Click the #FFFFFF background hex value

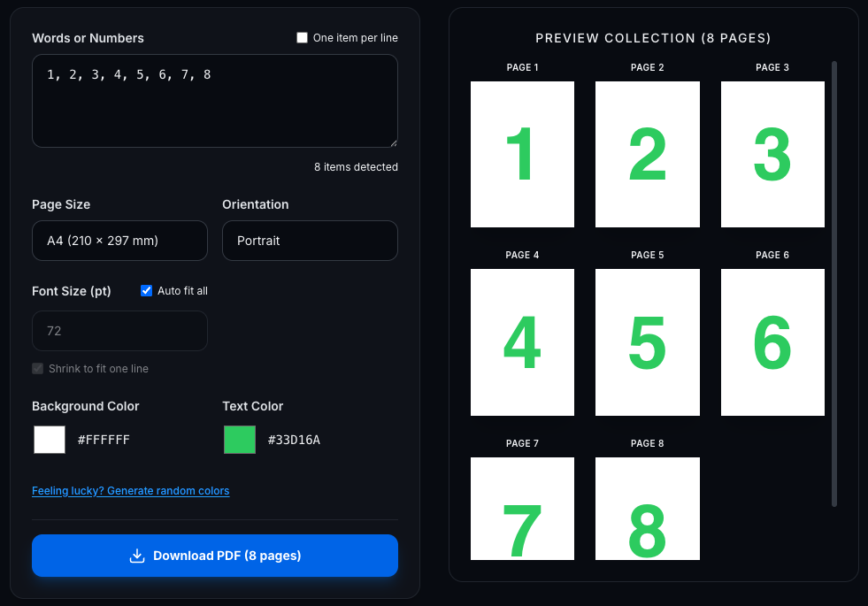(104, 440)
